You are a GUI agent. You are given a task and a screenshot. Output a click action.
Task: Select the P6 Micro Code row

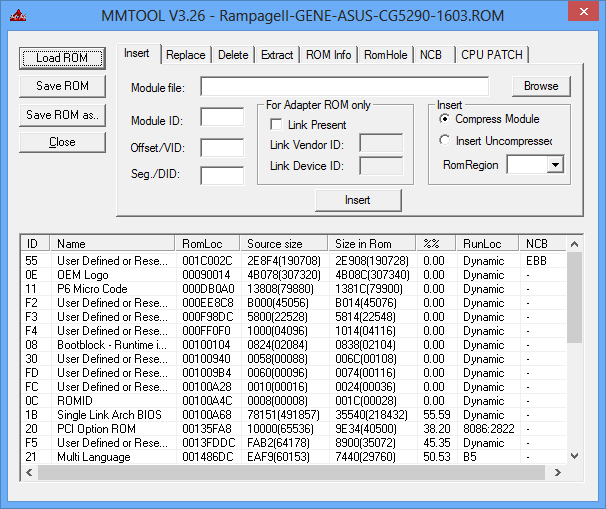(x=294, y=289)
